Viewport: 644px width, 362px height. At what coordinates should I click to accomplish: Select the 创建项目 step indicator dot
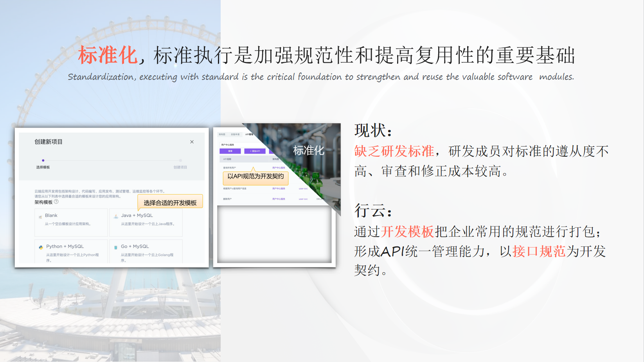(180, 160)
